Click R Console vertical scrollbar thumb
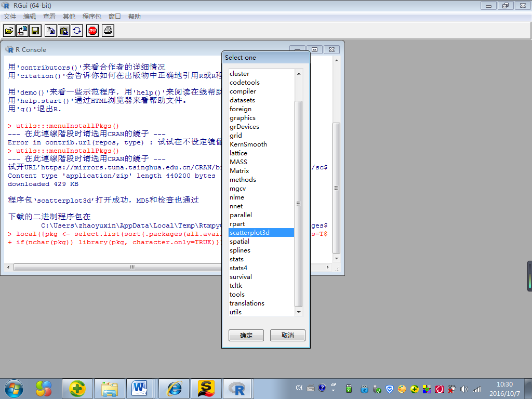 tap(336, 188)
